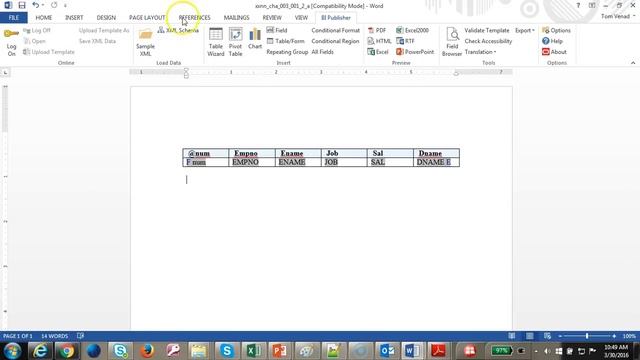640x360 pixels.
Task: Insert a Pivot Table
Action: 235,42
